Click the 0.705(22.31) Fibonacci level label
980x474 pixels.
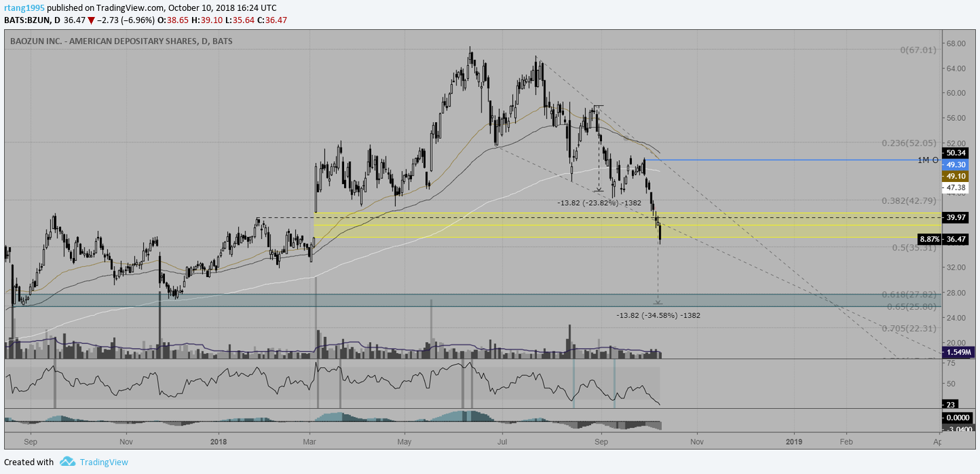909,329
